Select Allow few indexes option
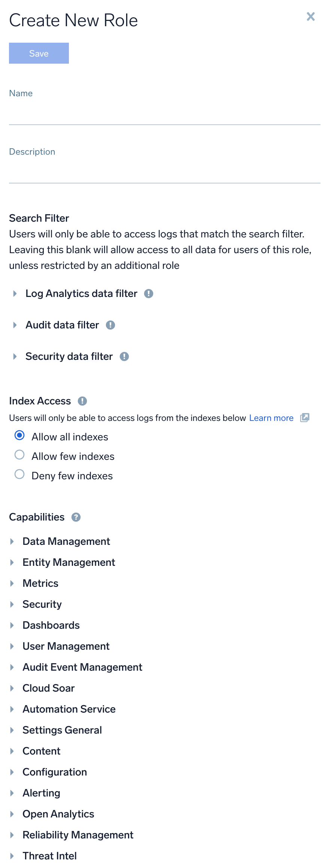 pyautogui.click(x=19, y=455)
